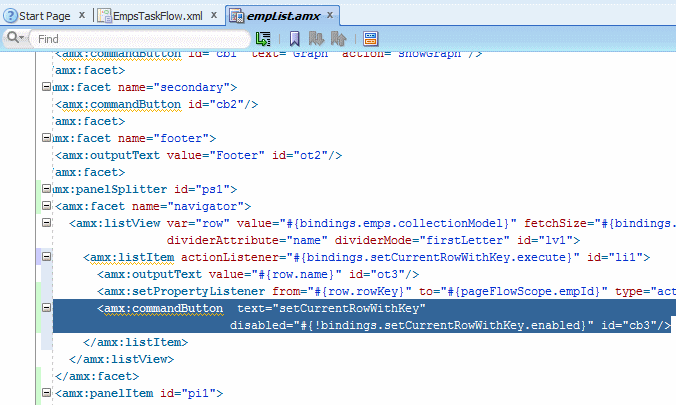This screenshot has height=405, width=676.
Task: Click the fetchSize="#{bindings." attribute
Action: click(x=600, y=223)
